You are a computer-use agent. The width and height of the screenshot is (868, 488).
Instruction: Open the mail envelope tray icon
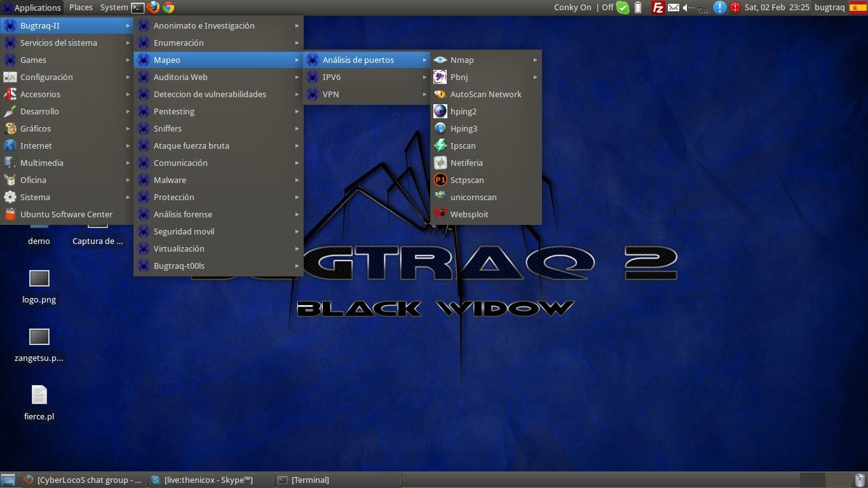(673, 8)
